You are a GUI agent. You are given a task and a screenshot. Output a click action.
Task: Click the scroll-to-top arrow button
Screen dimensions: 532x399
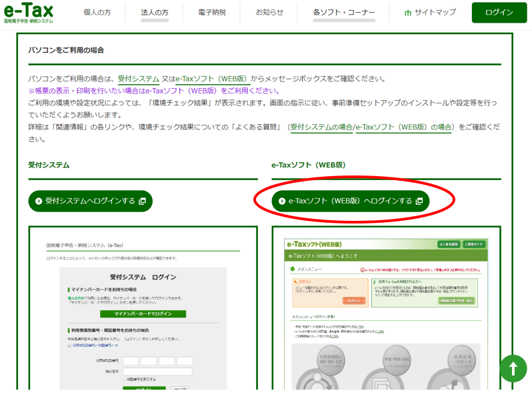pos(513,368)
